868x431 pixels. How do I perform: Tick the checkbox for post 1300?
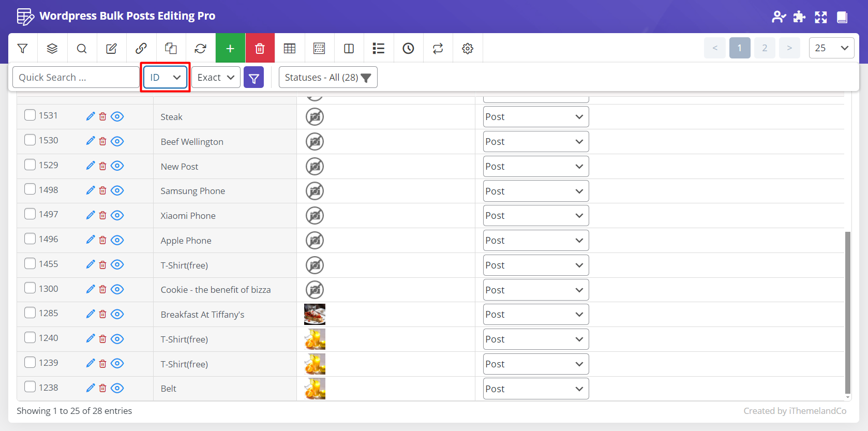30,288
